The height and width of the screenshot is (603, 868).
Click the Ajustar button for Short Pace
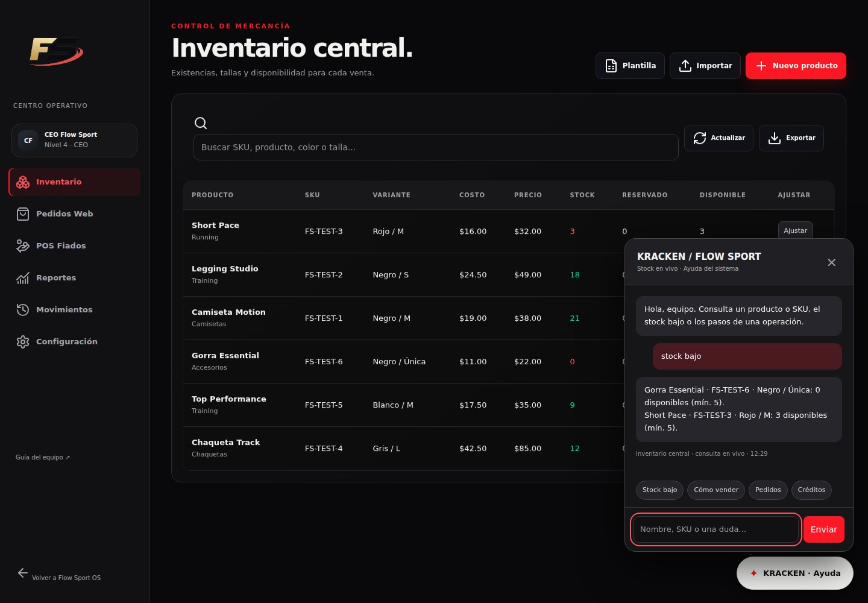[x=795, y=230]
